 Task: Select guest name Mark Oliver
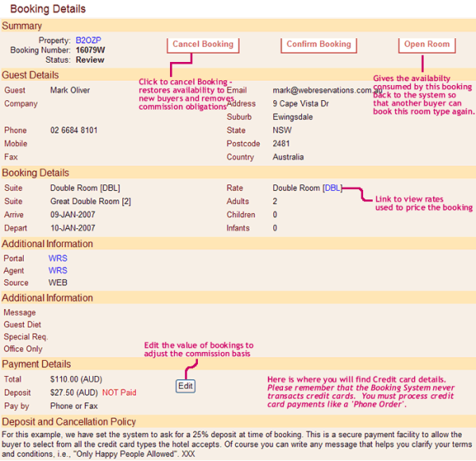(x=70, y=90)
